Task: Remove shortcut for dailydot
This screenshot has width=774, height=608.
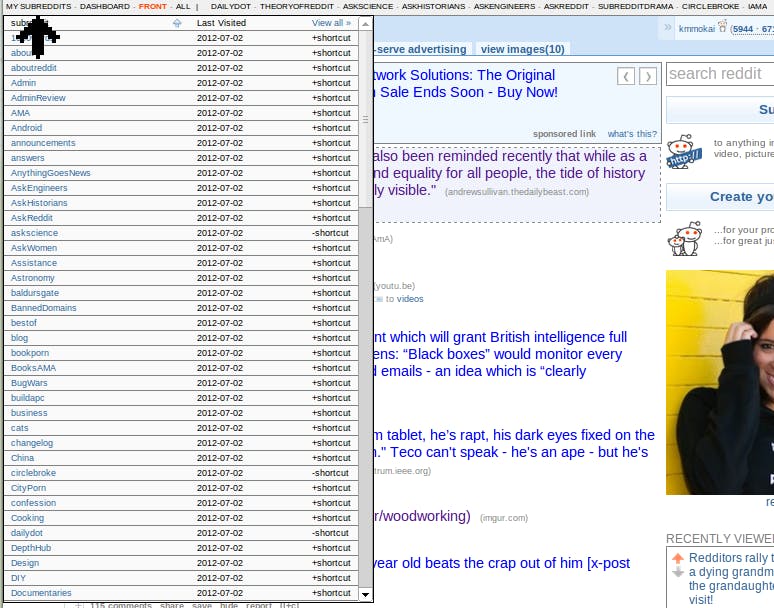Action: click(x=330, y=533)
